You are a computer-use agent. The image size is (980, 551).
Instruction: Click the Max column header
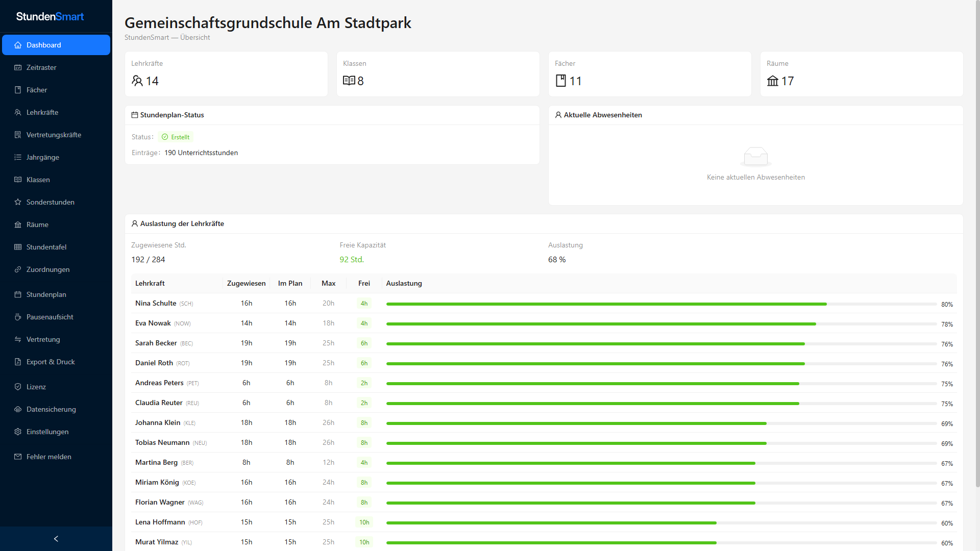pyautogui.click(x=329, y=283)
